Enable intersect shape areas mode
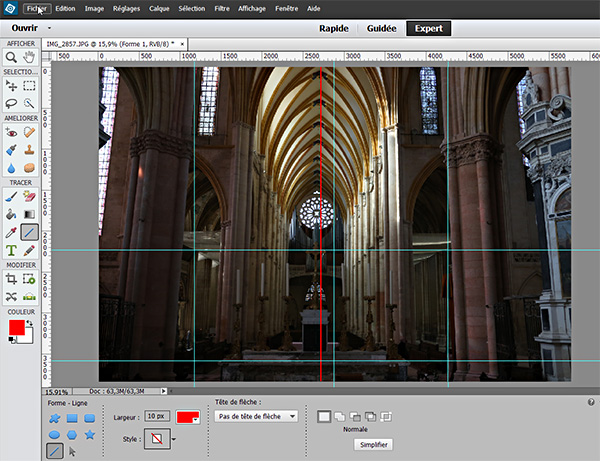Image resolution: width=600 pixels, height=461 pixels. (x=370, y=417)
